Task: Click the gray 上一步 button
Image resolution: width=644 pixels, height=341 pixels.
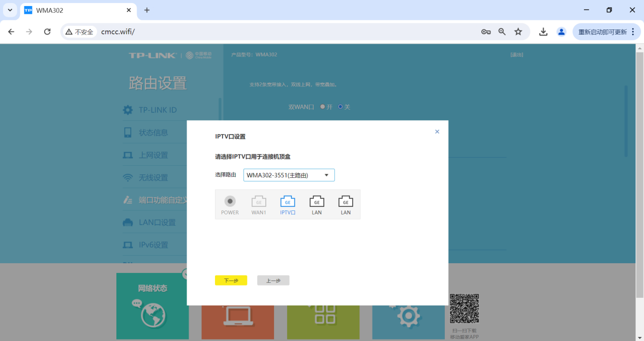Action: (273, 281)
